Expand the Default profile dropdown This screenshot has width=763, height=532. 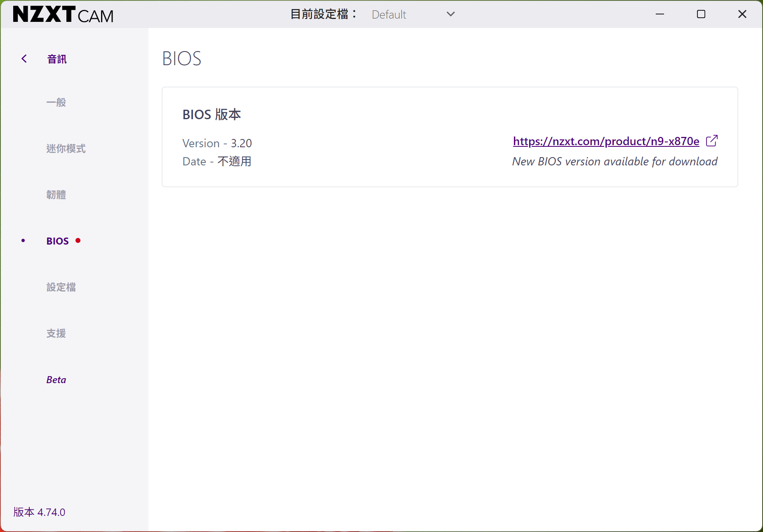coord(413,14)
